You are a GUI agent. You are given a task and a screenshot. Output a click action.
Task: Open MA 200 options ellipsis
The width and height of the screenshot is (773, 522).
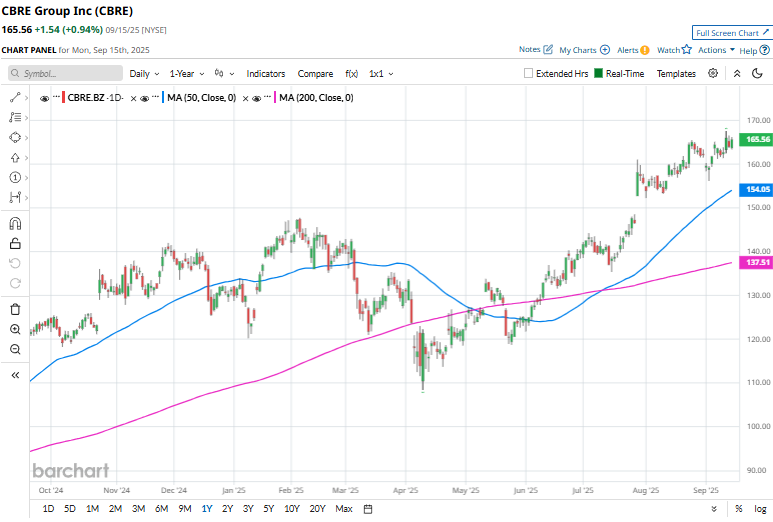[x=268, y=97]
